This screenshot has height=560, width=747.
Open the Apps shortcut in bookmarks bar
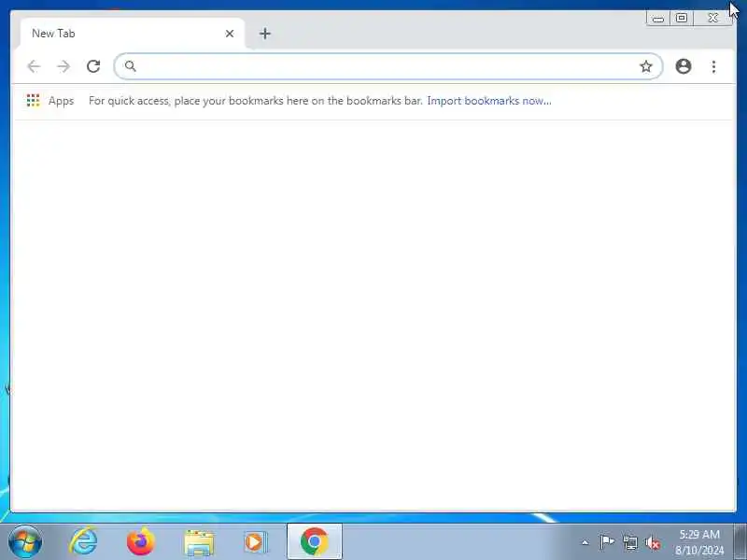pyautogui.click(x=50, y=101)
